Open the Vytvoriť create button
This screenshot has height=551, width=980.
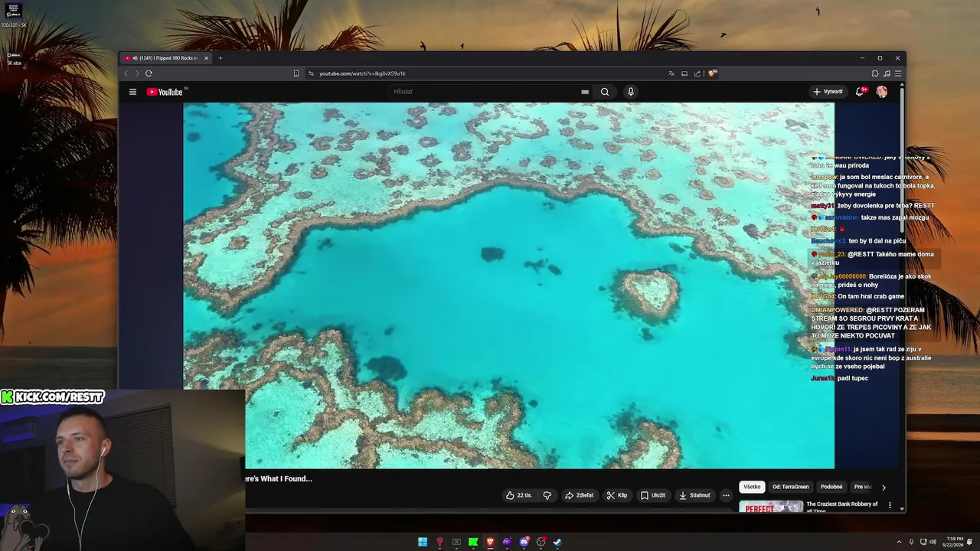(828, 92)
